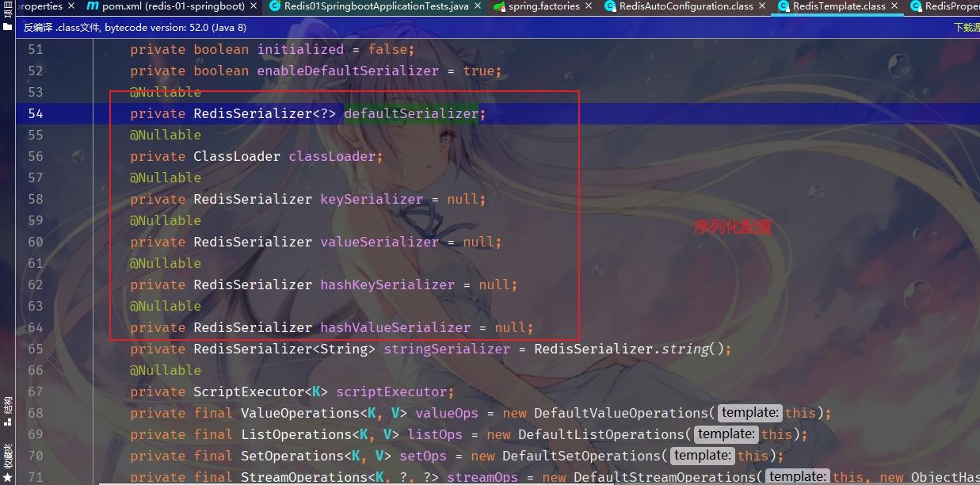The image size is (980, 485).
Task: Click the classLoader field name
Action: [332, 156]
